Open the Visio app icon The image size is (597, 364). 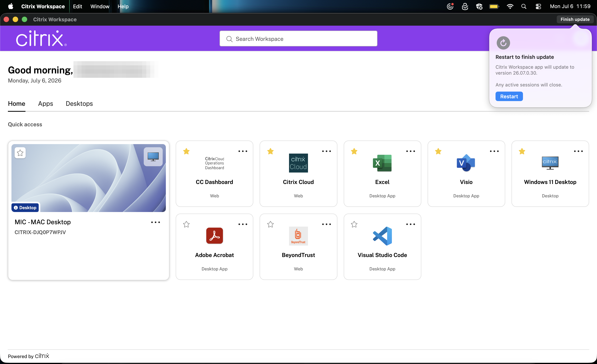[x=466, y=163]
